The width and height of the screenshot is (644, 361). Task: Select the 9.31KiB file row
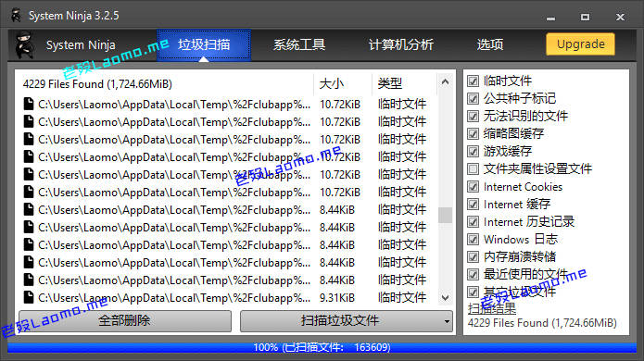click(x=227, y=298)
